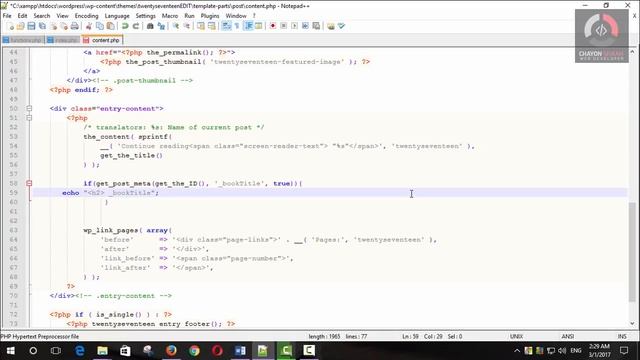Open the Macro menu

(x=170, y=16)
